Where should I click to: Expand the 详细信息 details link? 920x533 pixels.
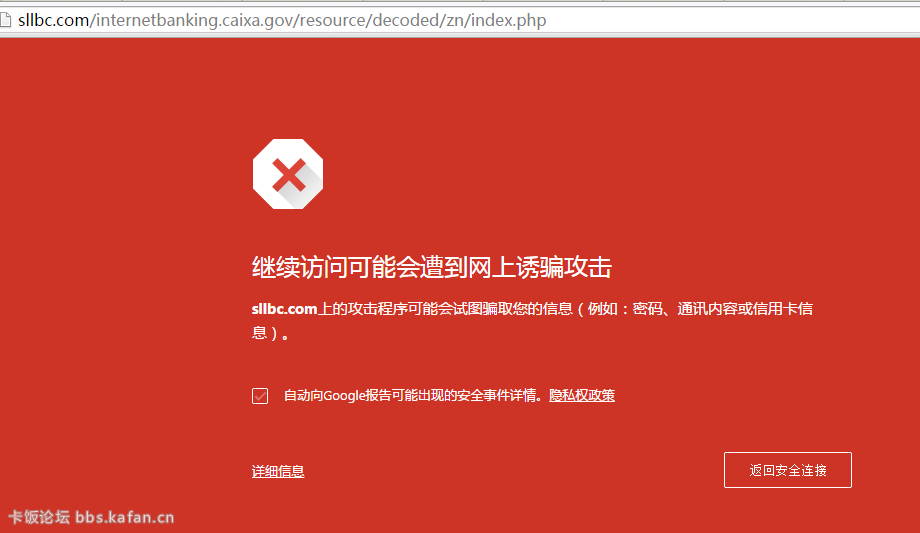click(278, 471)
